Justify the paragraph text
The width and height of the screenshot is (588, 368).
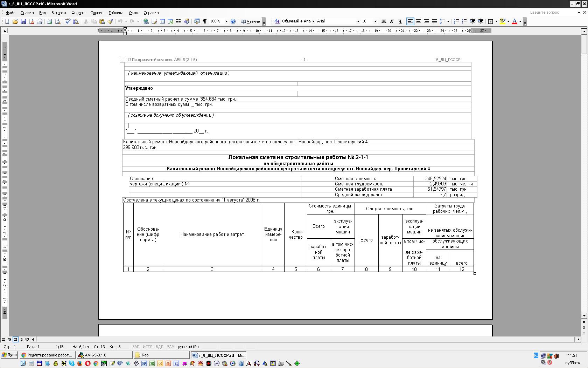[434, 21]
